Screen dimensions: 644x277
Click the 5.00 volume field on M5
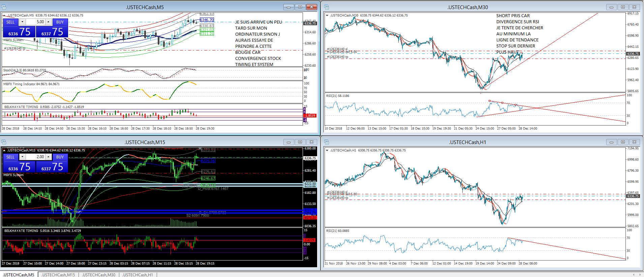36,22
